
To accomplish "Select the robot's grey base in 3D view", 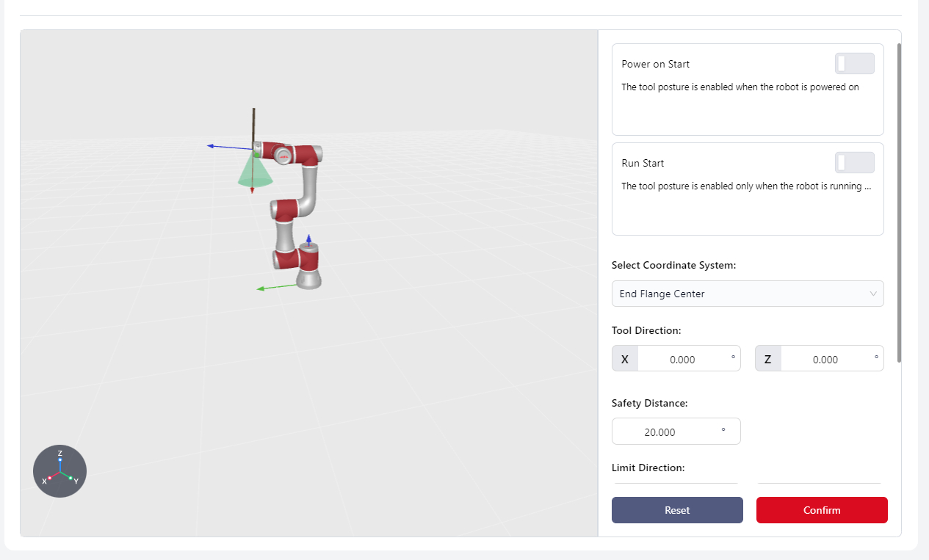I will pos(309,279).
